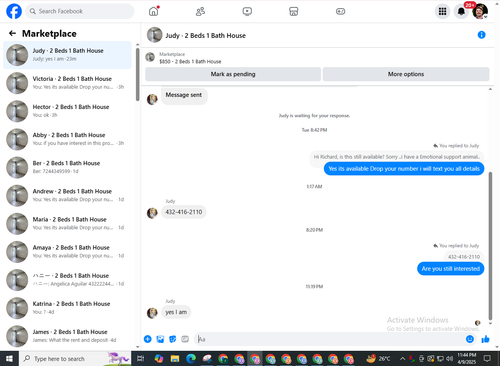Open the notifications bell
The width and height of the screenshot is (500, 366).
[461, 11]
